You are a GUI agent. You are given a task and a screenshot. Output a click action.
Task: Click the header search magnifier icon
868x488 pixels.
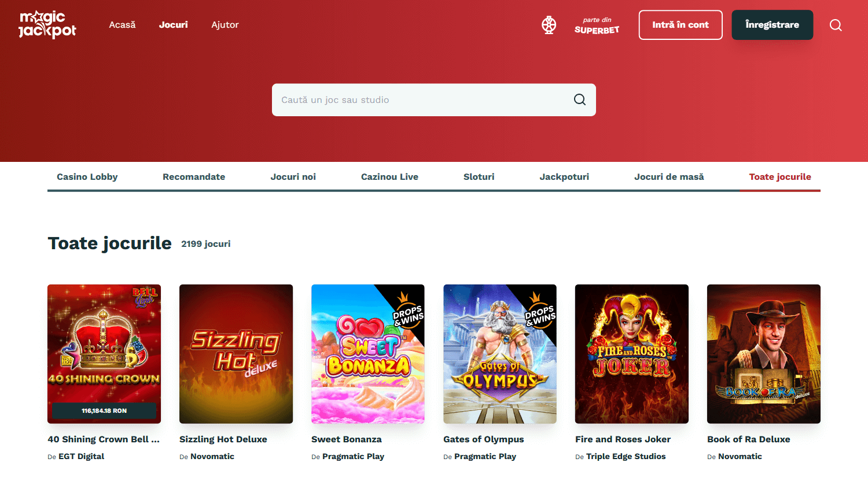click(836, 25)
